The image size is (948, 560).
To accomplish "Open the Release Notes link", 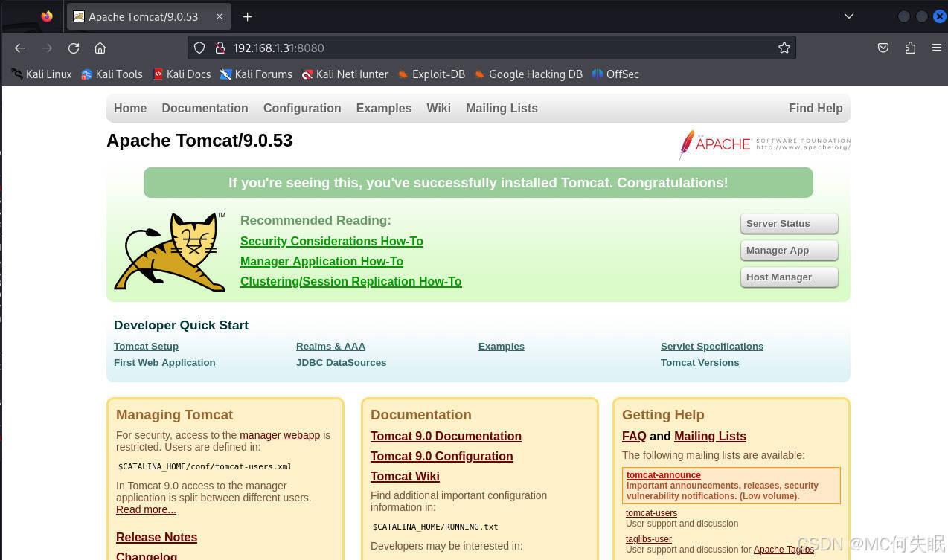I will point(156,537).
